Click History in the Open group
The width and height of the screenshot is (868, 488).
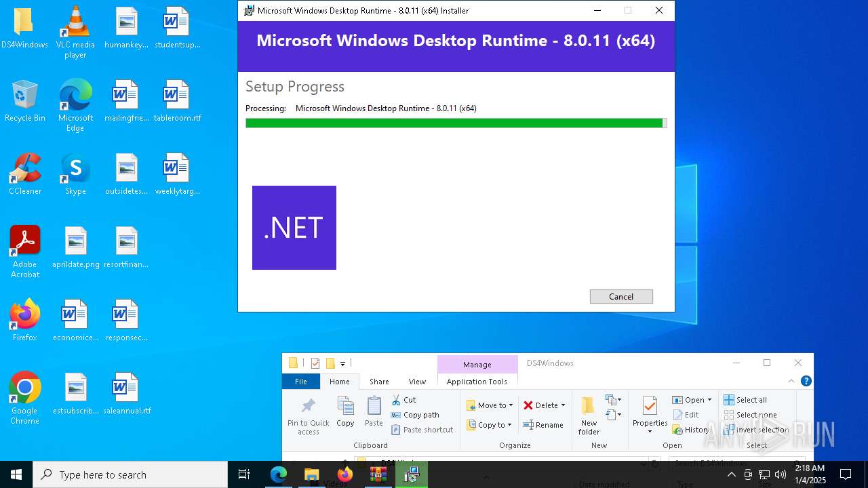coord(690,430)
